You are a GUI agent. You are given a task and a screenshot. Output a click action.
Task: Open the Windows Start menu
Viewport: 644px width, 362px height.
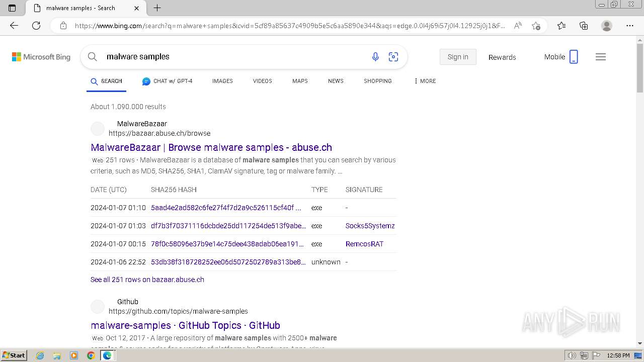pyautogui.click(x=14, y=355)
